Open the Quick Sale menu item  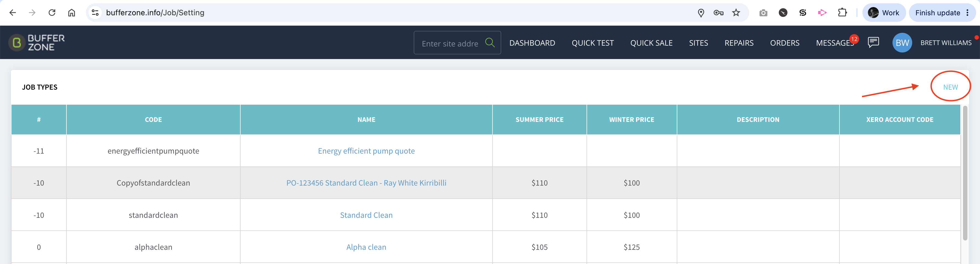(x=651, y=43)
